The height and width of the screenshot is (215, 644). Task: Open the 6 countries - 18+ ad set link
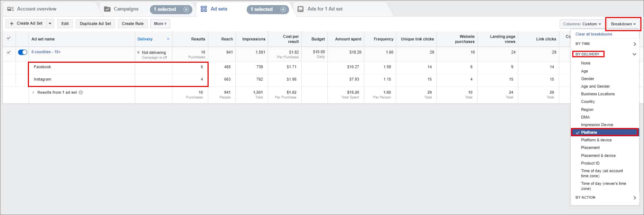pyautogui.click(x=46, y=52)
